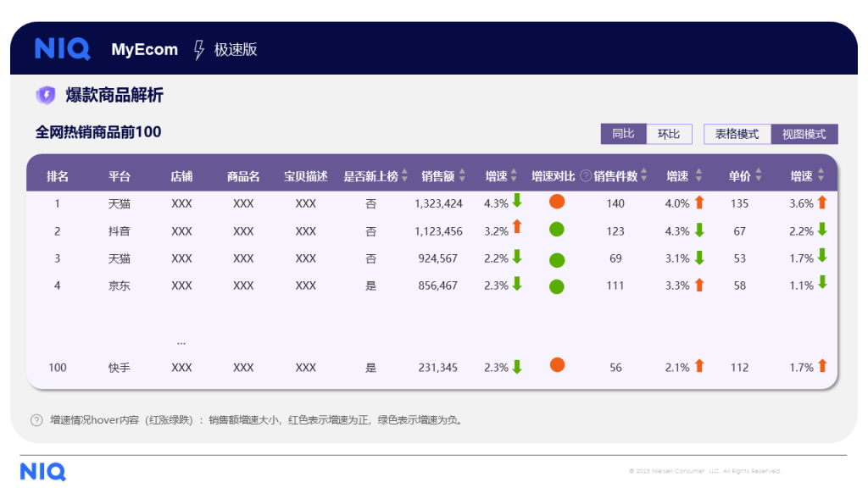Screen dimensions: 868x488
Task: Click rank 100 cell
Action: pyautogui.click(x=58, y=368)
